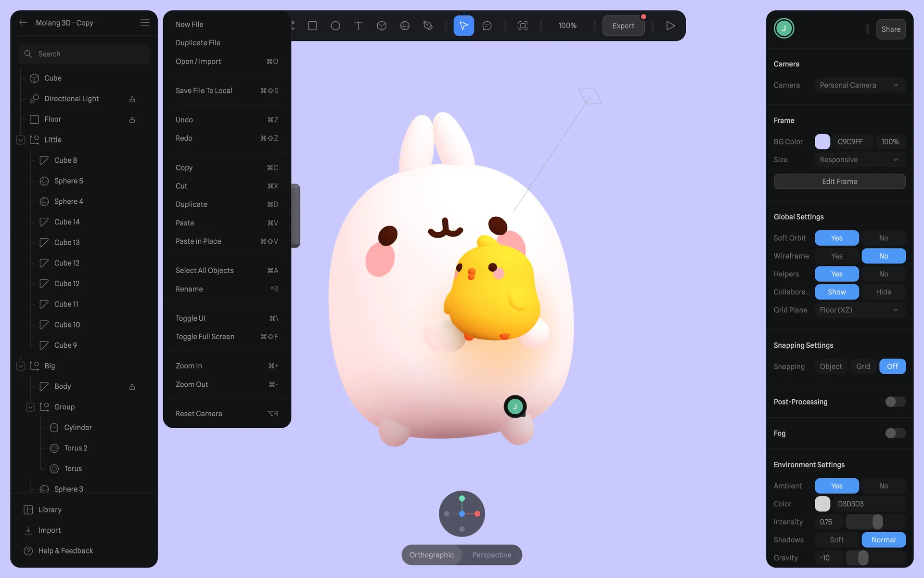
Task: Open the comment tool
Action: click(x=487, y=26)
